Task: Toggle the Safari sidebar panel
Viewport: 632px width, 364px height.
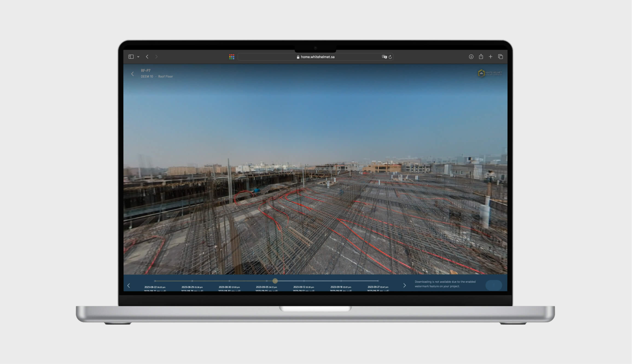Action: [x=131, y=57]
